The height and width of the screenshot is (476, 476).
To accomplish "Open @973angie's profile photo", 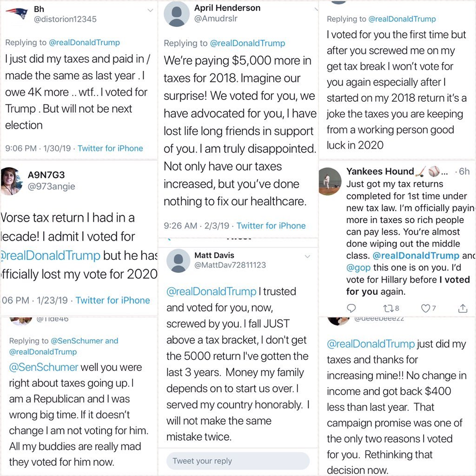I will coord(11,181).
